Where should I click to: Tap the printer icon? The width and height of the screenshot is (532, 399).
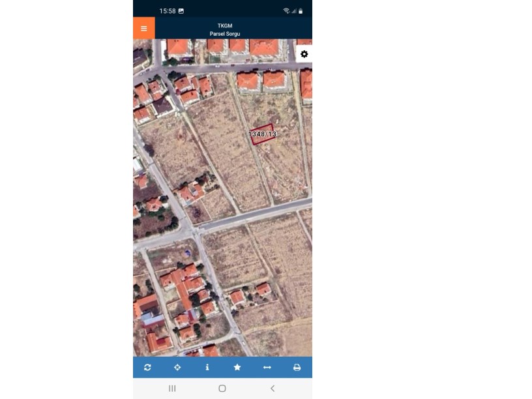click(297, 368)
